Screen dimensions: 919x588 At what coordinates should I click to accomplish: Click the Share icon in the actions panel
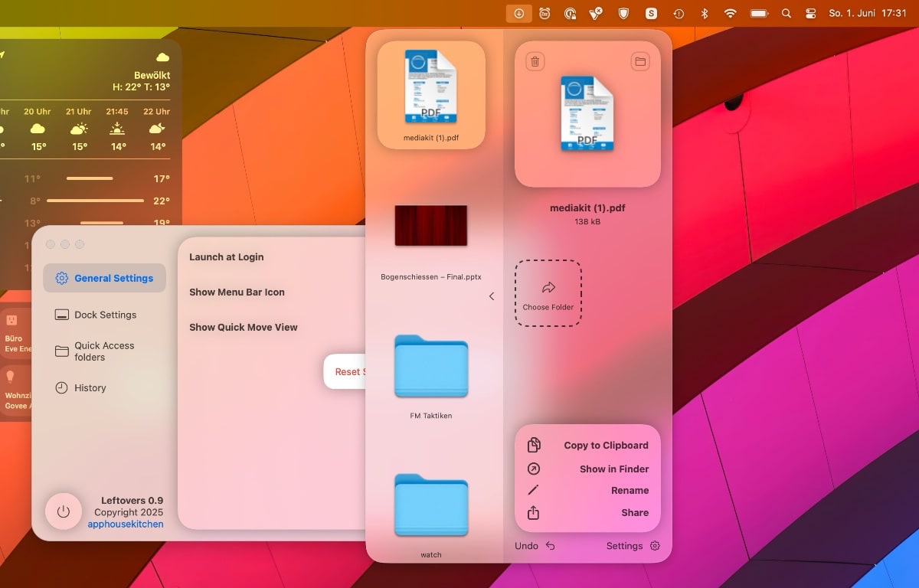(x=534, y=513)
